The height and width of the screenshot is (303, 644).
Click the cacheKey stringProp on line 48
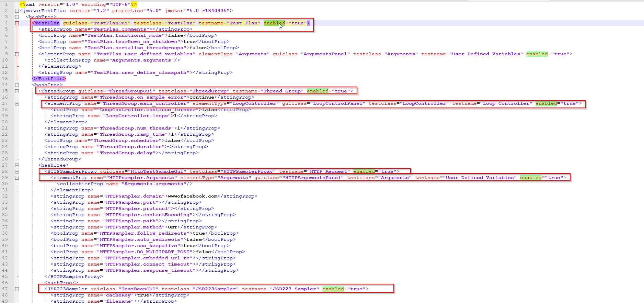click(x=120, y=295)
